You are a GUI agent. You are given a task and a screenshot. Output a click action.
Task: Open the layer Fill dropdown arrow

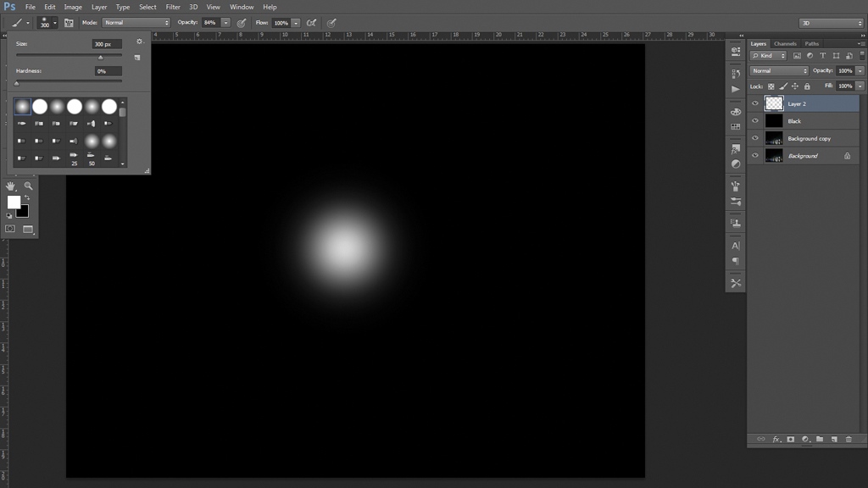point(860,86)
